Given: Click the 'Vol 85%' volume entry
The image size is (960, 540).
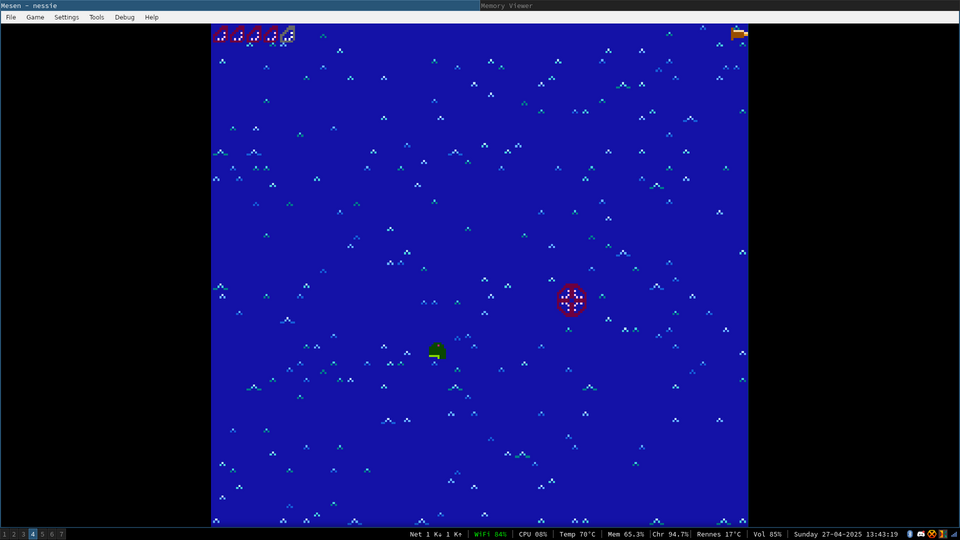Looking at the screenshot, I should pos(767,534).
